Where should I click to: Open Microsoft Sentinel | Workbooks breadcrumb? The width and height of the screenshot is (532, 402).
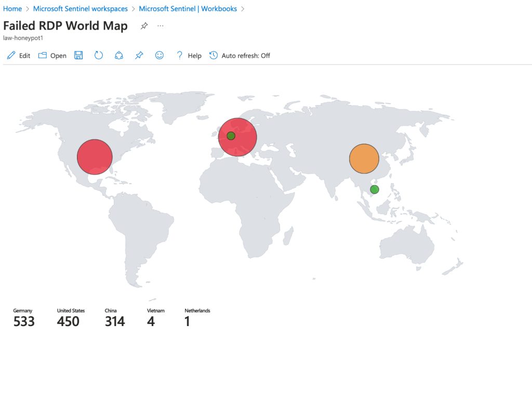tap(188, 9)
